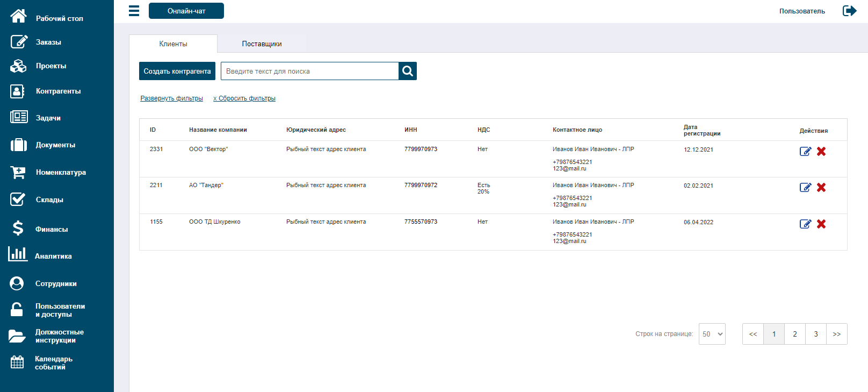Click the Дата регистрации column header
868x392 pixels.
click(702, 130)
